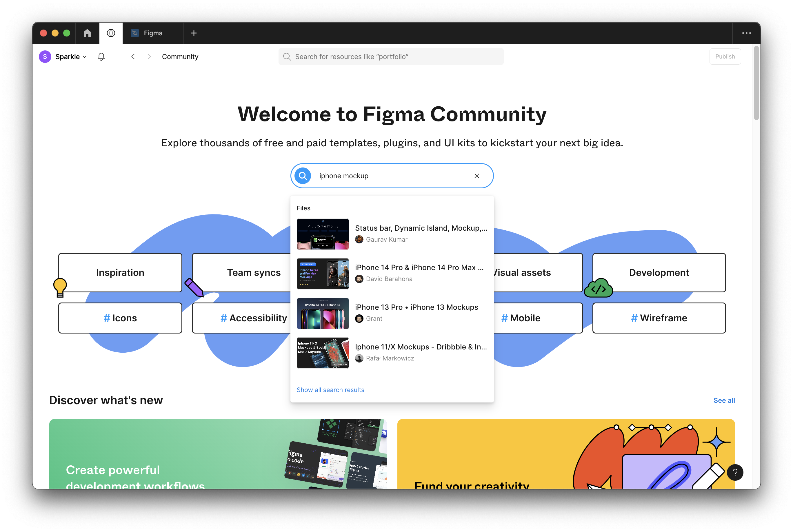
Task: Open the notifications bell
Action: click(x=101, y=57)
